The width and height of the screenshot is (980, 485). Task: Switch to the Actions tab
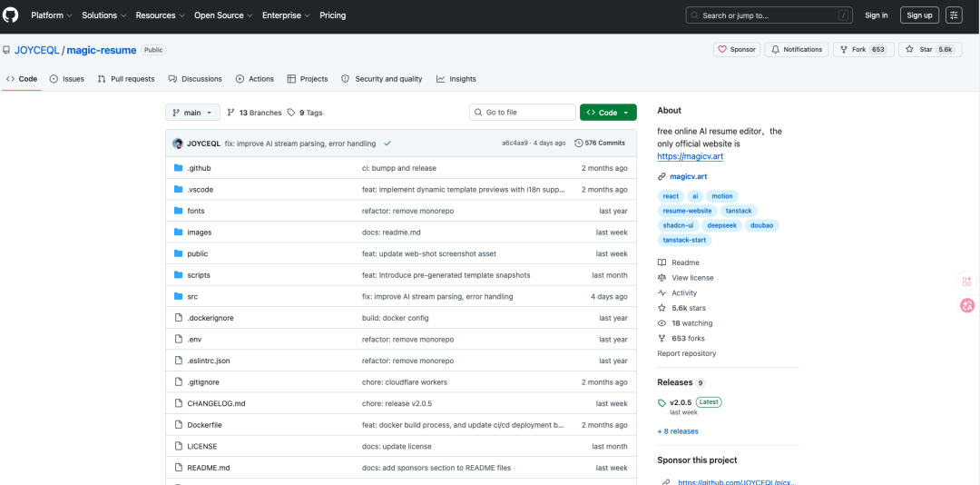click(254, 79)
